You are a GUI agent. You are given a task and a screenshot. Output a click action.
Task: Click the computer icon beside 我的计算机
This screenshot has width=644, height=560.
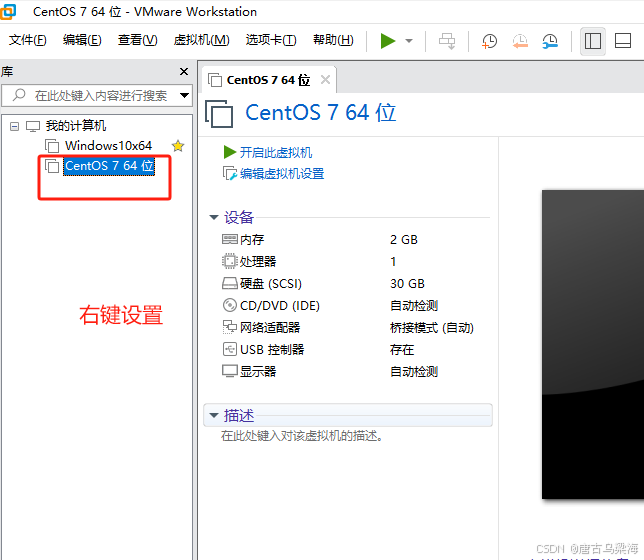(33, 126)
